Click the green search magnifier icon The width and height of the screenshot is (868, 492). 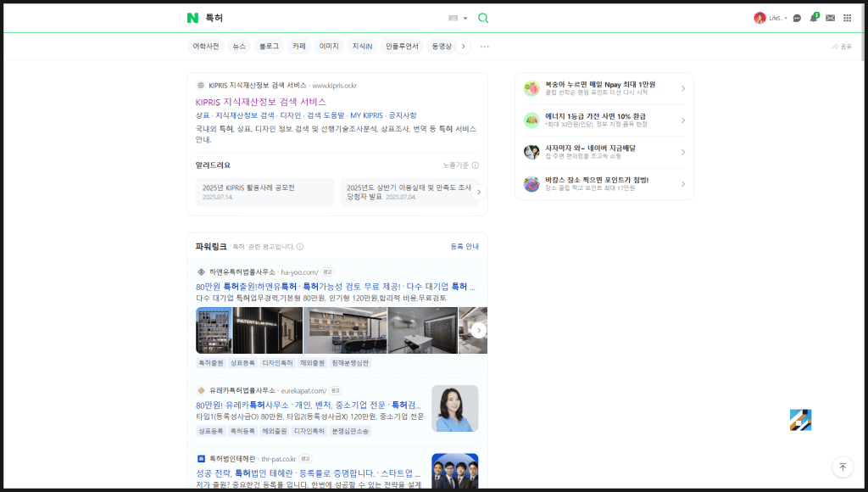pos(483,18)
